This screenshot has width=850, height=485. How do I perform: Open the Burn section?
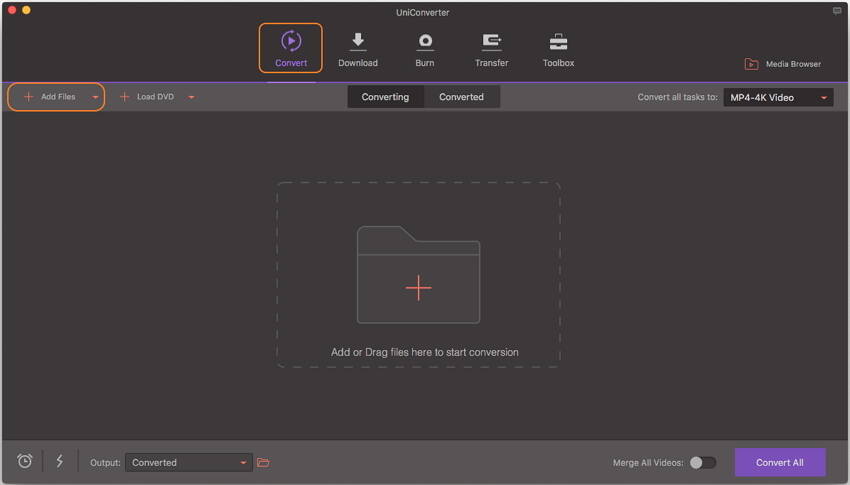coord(424,50)
